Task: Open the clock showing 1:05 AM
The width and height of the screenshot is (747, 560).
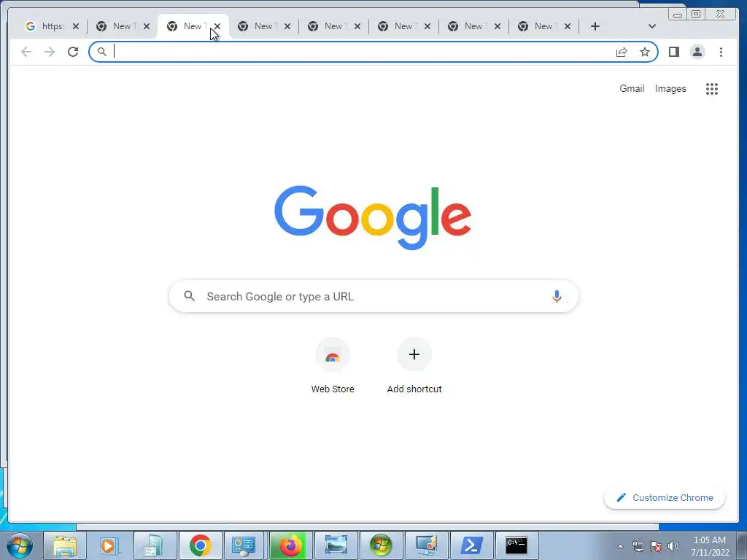Action: (710, 546)
